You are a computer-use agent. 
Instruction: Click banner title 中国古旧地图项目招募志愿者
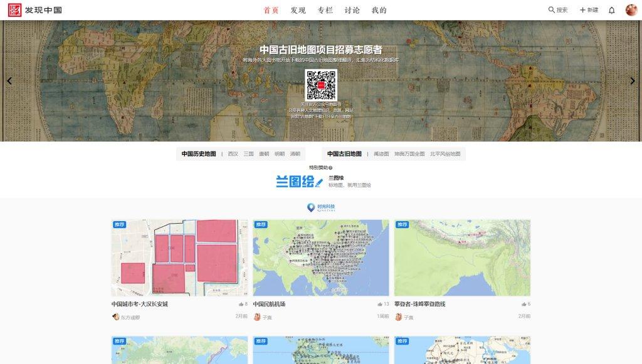tap(321, 49)
